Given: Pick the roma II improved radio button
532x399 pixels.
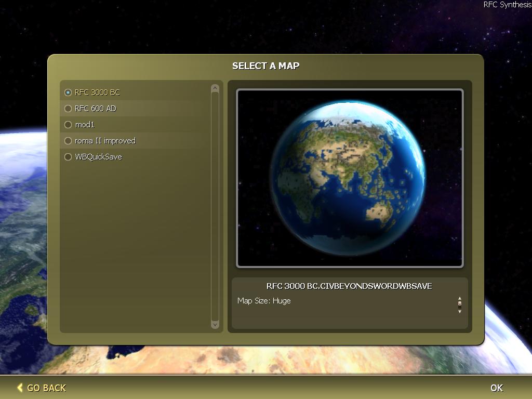Looking at the screenshot, I should click(68, 141).
